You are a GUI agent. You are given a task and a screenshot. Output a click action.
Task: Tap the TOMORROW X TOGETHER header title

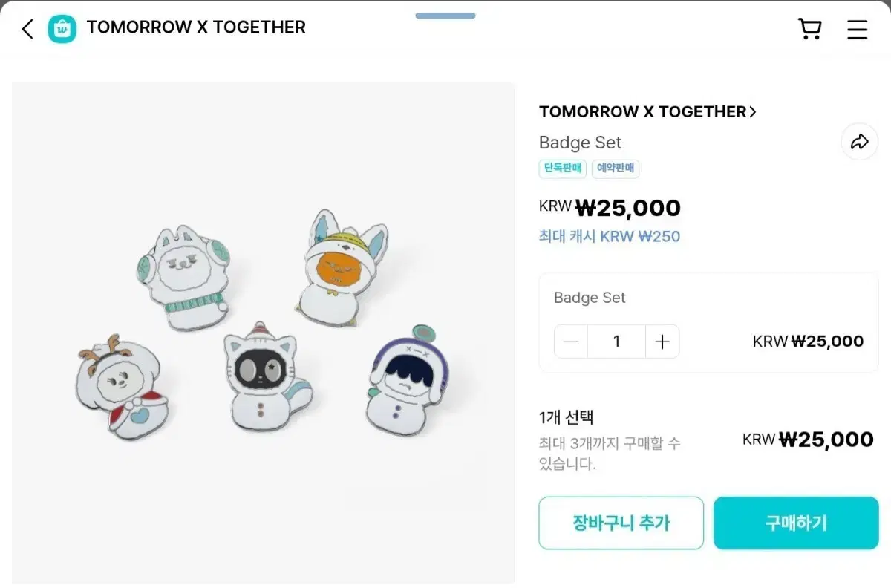(x=196, y=27)
